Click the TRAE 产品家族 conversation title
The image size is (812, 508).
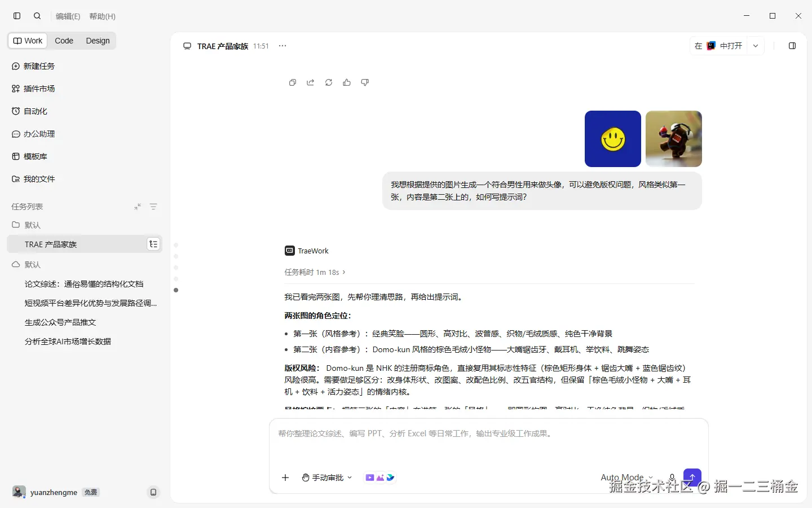coord(223,46)
